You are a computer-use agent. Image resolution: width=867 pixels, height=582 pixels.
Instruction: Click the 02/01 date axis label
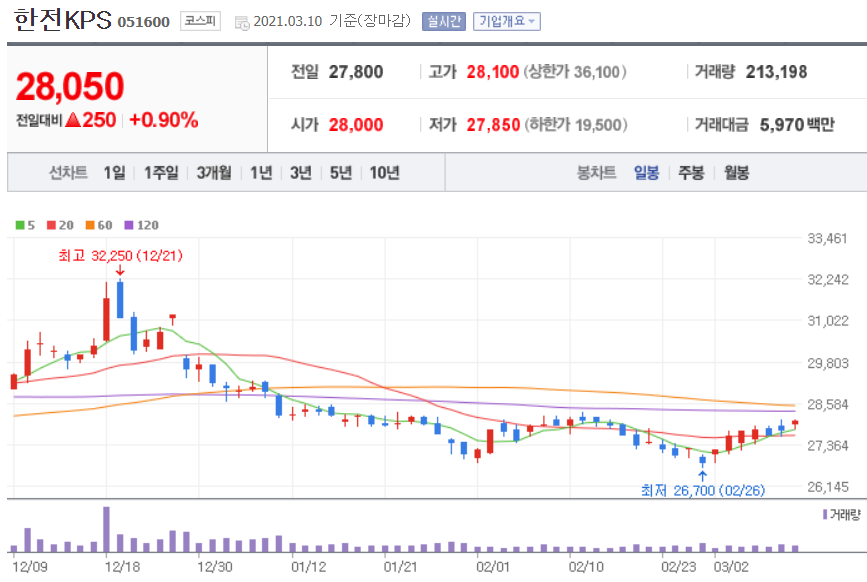coord(493,567)
